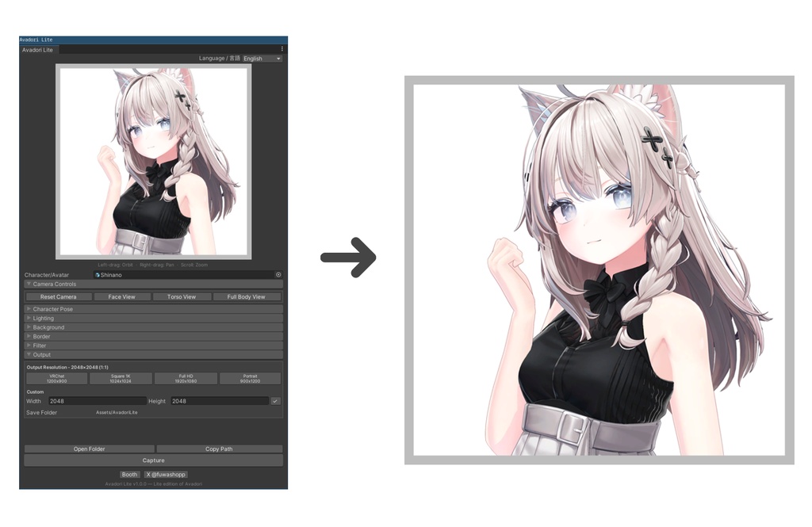
Task: Click the Assets/AvadoriLite save folder path
Action: click(117, 413)
